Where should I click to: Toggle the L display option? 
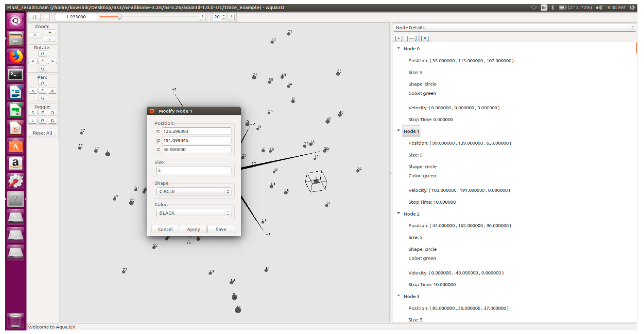pos(33,121)
